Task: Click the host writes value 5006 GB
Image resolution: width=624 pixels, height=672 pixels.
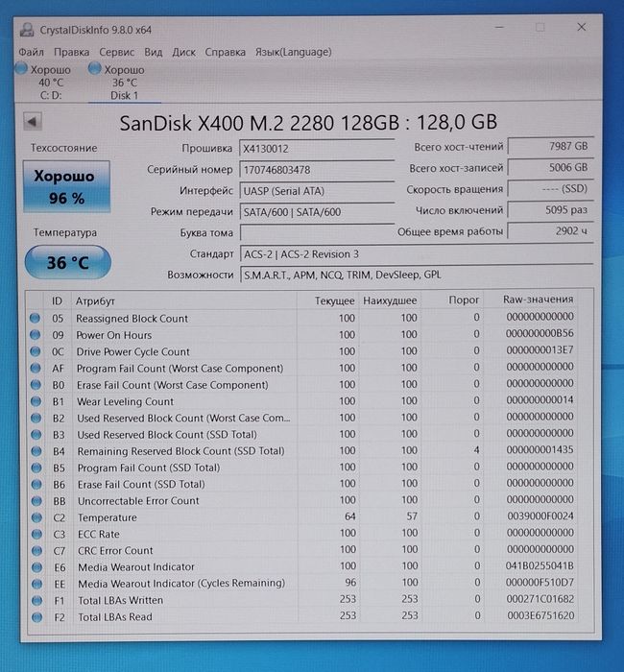Action: point(550,167)
